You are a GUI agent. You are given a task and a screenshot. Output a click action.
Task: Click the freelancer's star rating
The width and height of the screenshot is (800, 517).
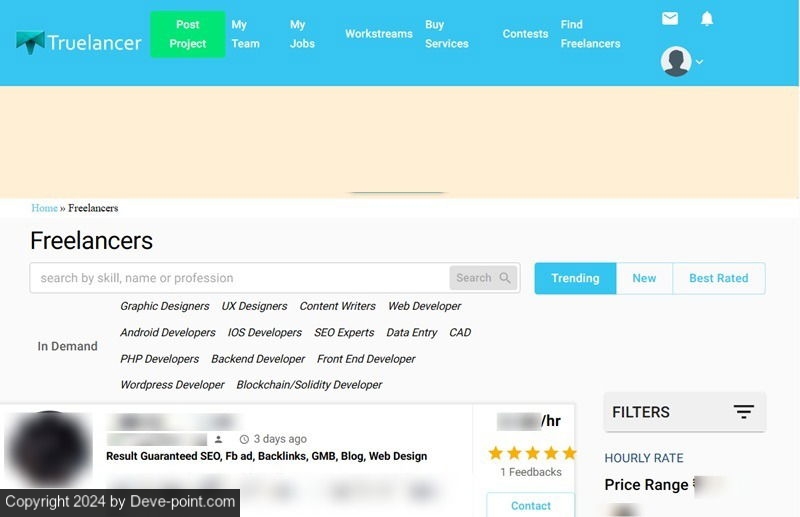(x=531, y=453)
